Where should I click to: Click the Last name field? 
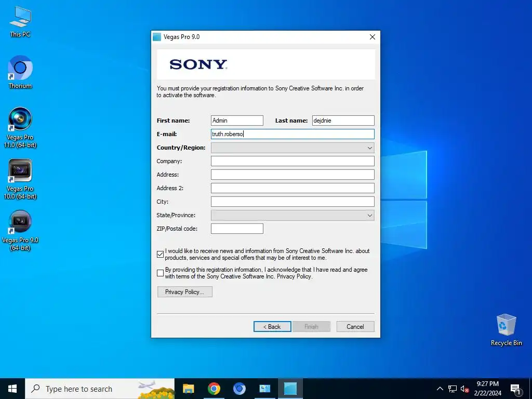[343, 121]
